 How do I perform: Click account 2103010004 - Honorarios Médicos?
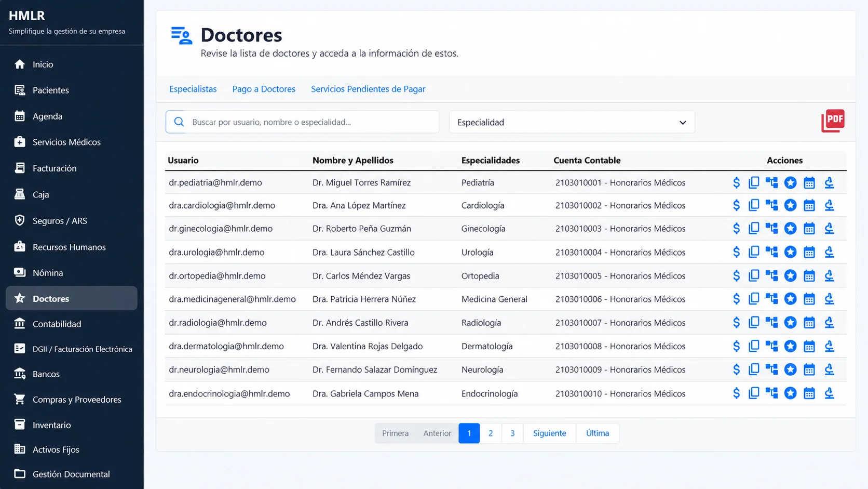click(620, 252)
